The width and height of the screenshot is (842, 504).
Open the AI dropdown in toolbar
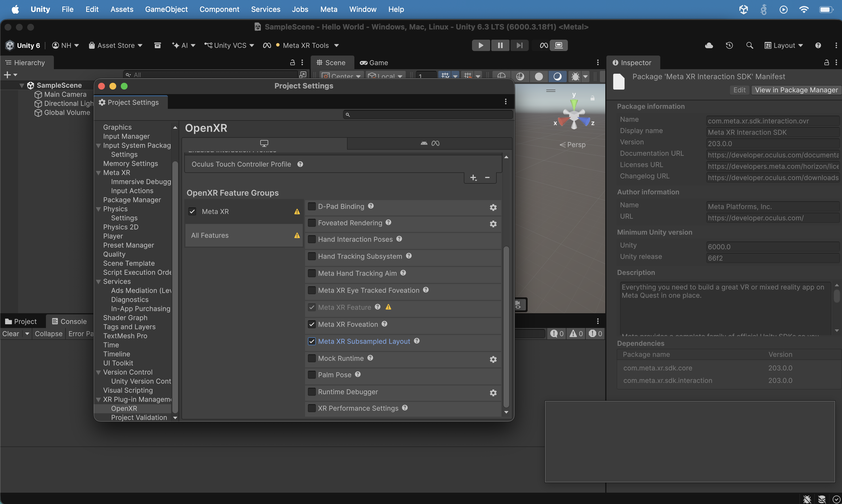pyautogui.click(x=183, y=45)
